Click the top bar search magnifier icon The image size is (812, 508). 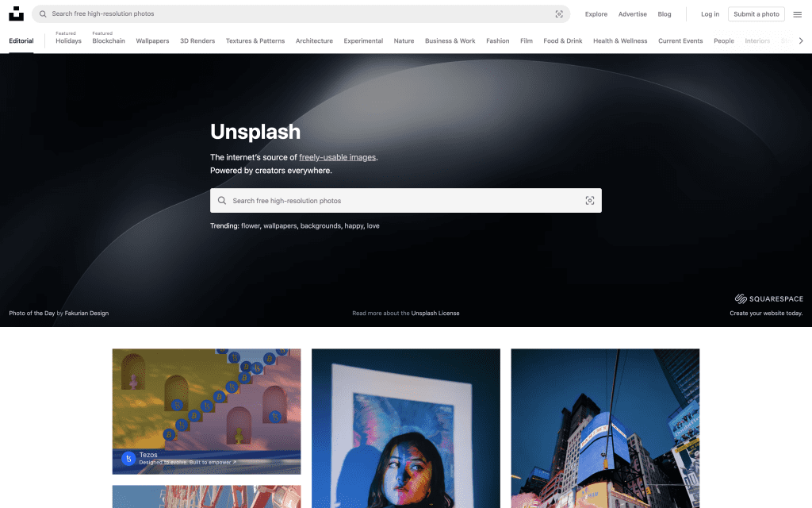pyautogui.click(x=43, y=14)
